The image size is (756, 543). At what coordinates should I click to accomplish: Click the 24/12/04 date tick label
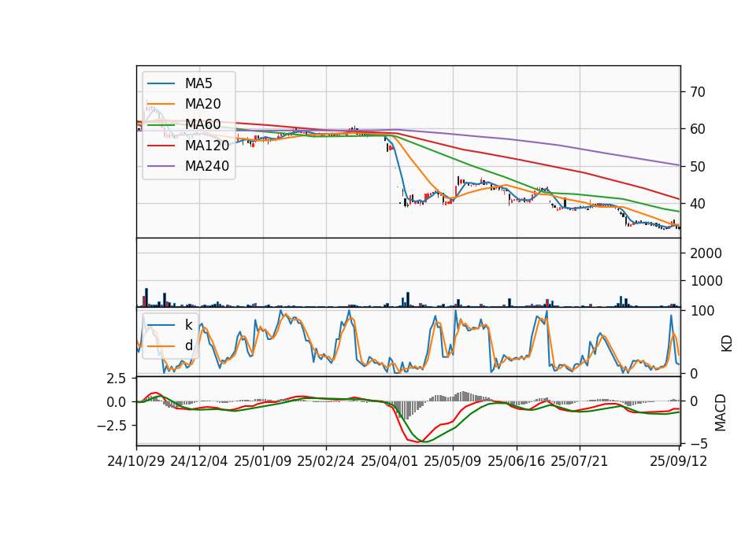pos(199,461)
